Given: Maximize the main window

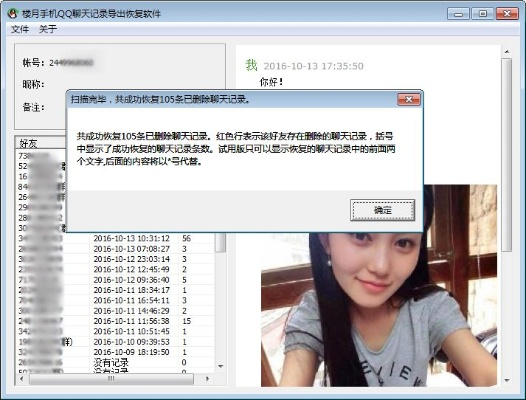Looking at the screenshot, I should 482,14.
